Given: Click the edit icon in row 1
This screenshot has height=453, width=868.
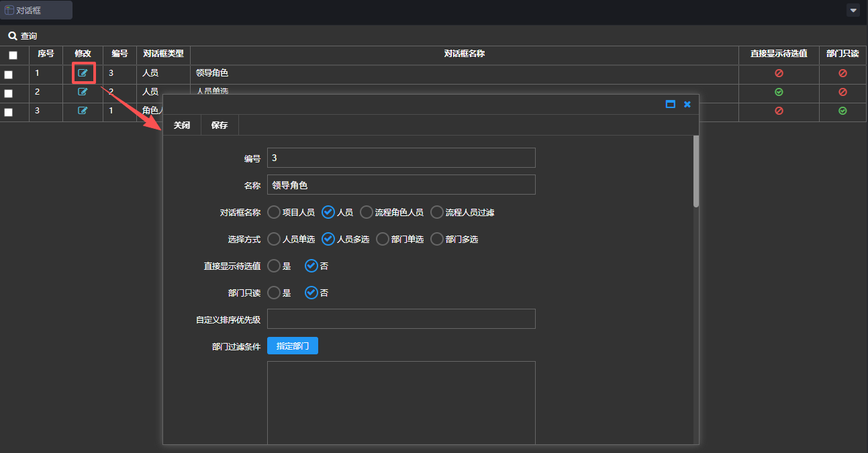Looking at the screenshot, I should point(83,73).
